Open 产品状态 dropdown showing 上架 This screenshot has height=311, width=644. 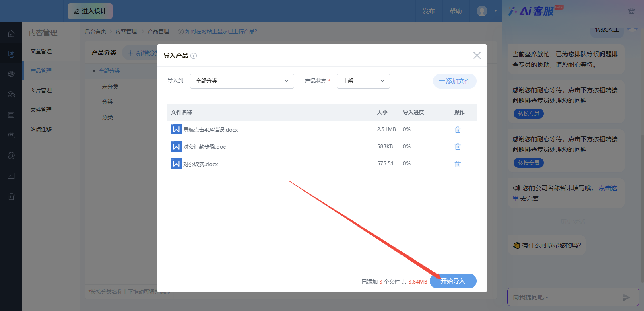(363, 81)
